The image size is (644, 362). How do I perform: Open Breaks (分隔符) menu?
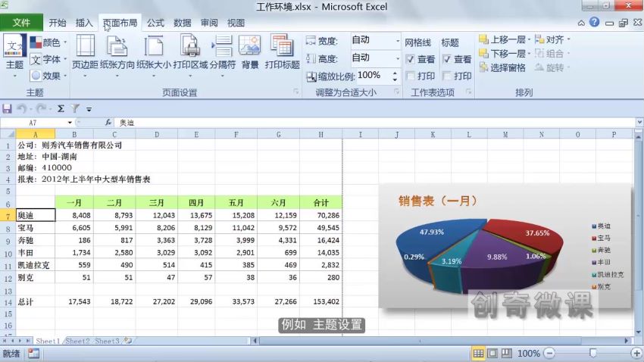(223, 56)
